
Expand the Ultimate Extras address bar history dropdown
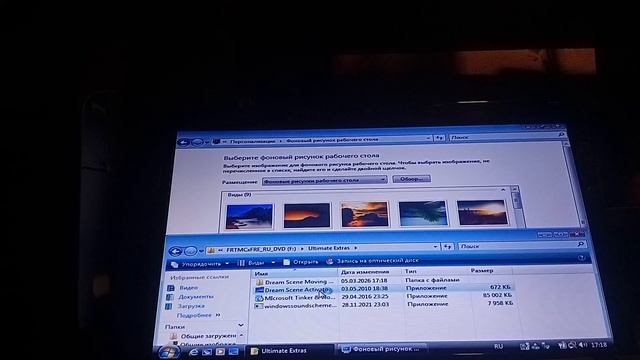point(435,247)
